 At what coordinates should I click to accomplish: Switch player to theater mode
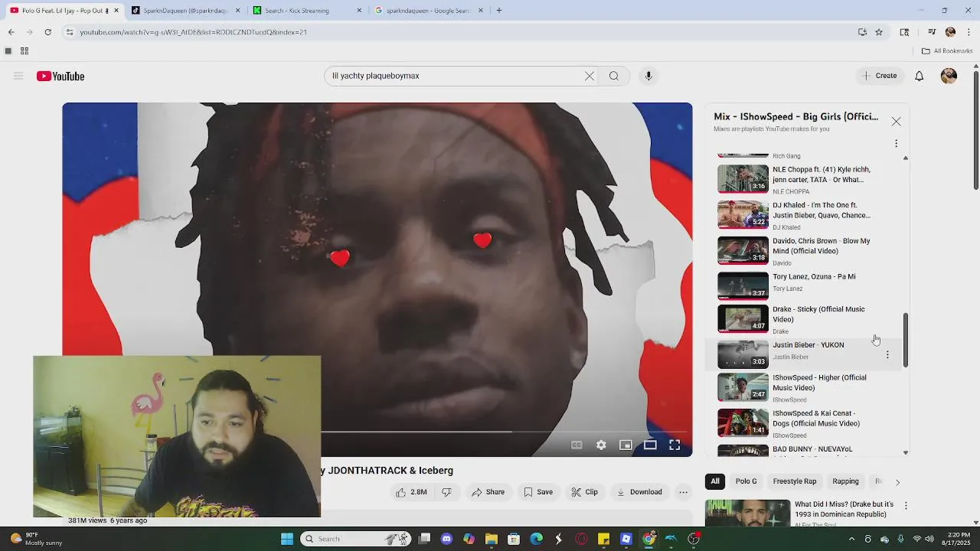tap(650, 445)
